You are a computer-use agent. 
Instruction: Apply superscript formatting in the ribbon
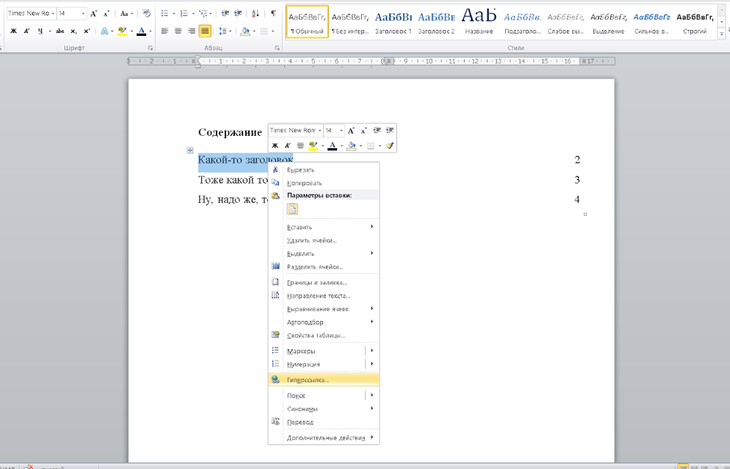pos(87,31)
